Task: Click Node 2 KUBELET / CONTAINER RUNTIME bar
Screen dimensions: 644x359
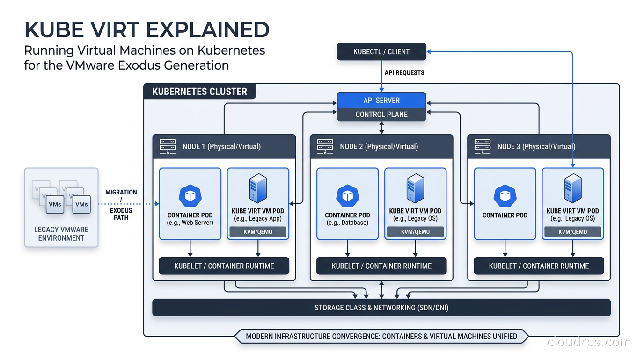Action: tap(381, 266)
